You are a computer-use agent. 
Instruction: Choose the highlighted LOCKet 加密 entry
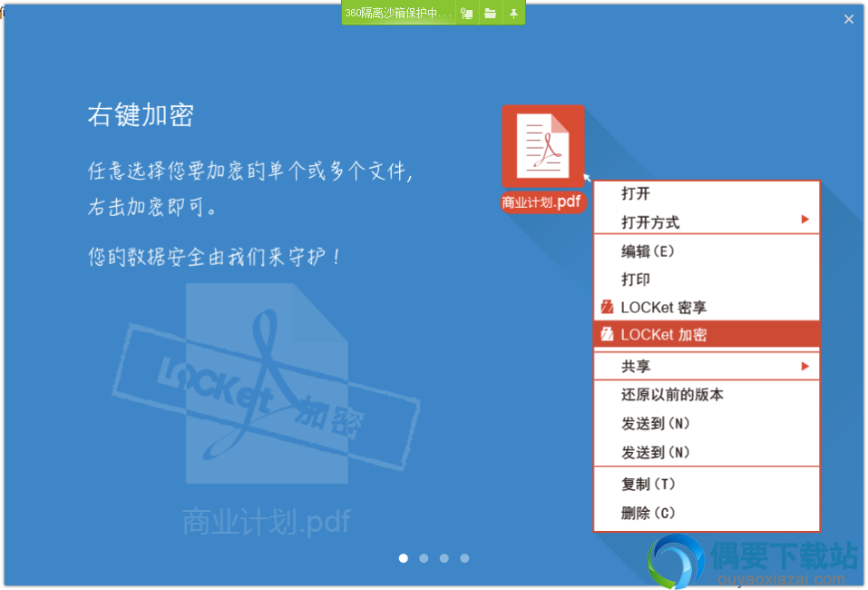coord(707,334)
